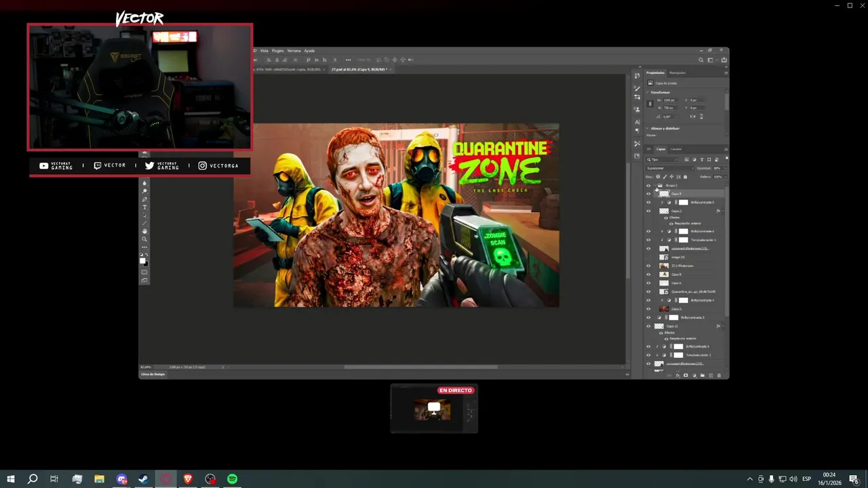Open Spotify from the taskbar
Image resolution: width=868 pixels, height=488 pixels.
233,479
